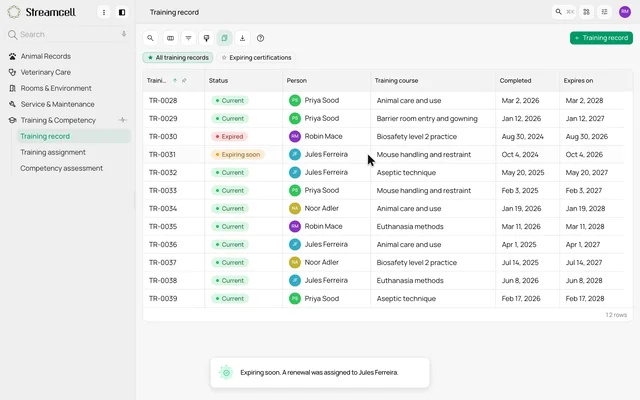Screen dimensions: 640x400
Task: Click the Noor Adler avatar in TR-0037 row
Action: tap(295, 262)
